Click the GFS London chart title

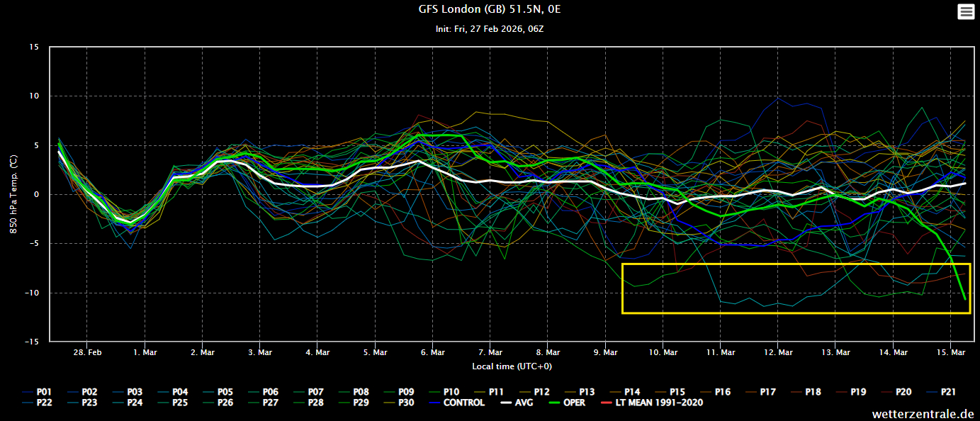tap(490, 9)
